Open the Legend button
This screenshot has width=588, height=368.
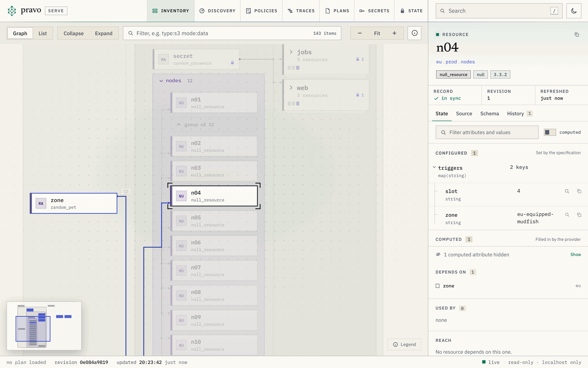pos(404,344)
